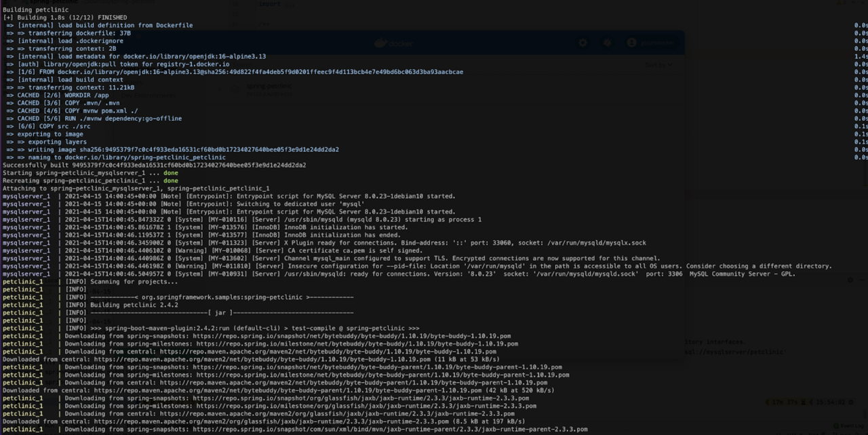Click the clock icon beside 15:54:02
The height and width of the screenshot is (435, 868).
850,402
